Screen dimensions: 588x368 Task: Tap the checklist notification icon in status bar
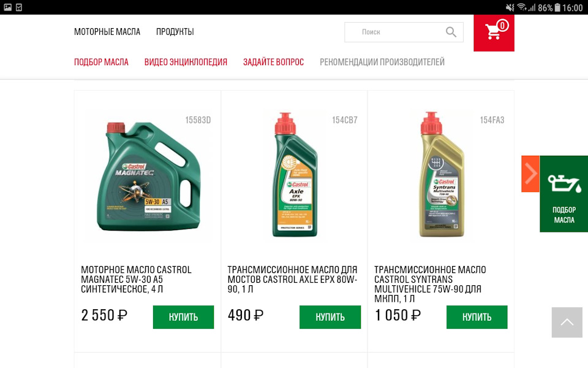pos(19,7)
